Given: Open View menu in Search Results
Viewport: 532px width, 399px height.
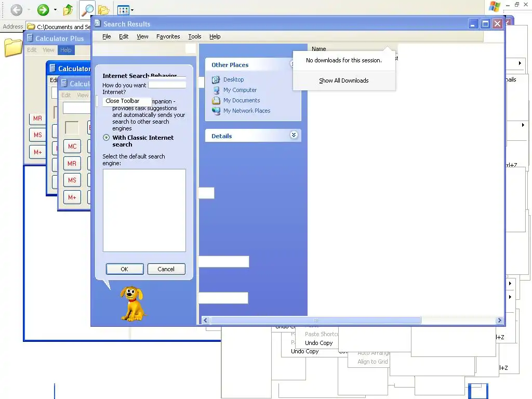Looking at the screenshot, I should click(x=142, y=36).
